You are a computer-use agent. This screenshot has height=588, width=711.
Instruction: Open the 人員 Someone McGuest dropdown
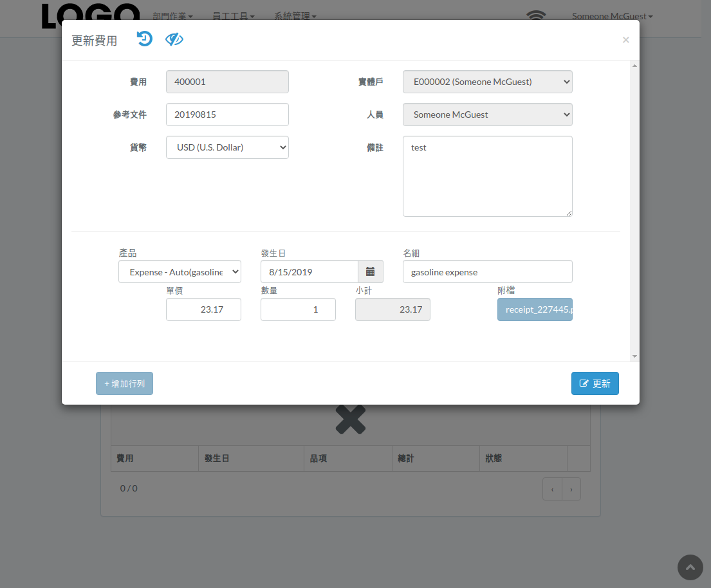coord(488,115)
